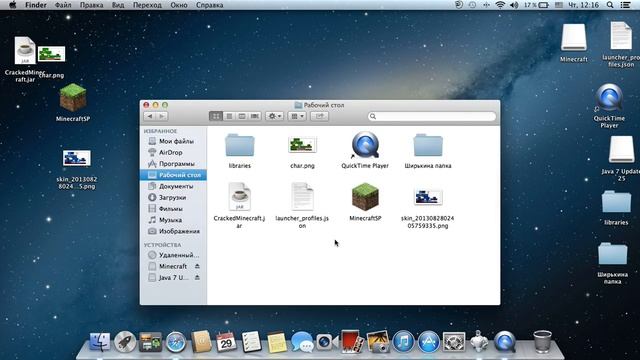This screenshot has width=640, height=360.
Task: Eject the Minecraft volume in sidebar
Action: pyautogui.click(x=197, y=266)
